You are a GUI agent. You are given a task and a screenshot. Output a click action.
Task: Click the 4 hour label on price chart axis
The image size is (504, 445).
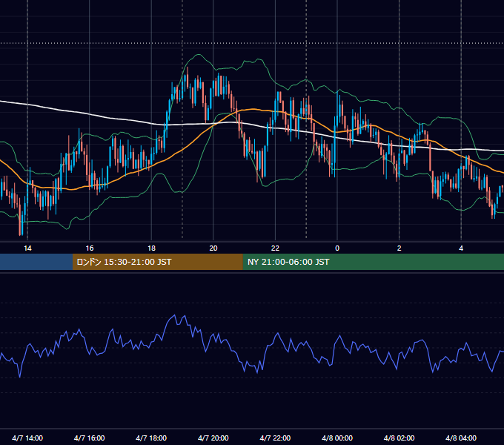(461, 248)
